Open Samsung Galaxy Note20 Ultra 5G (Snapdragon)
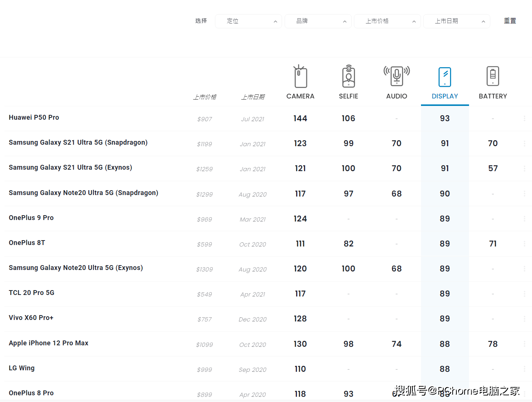This screenshot has height=402, width=532. (83, 193)
